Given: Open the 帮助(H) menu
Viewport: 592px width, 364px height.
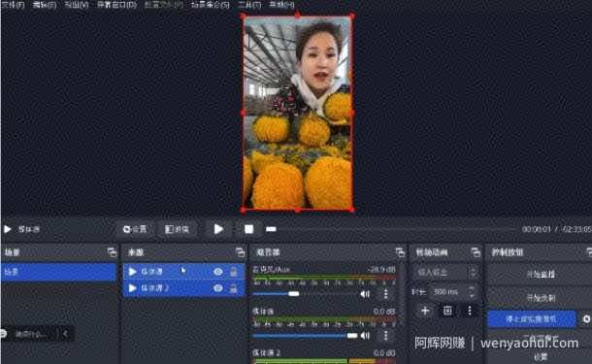Looking at the screenshot, I should (x=281, y=5).
